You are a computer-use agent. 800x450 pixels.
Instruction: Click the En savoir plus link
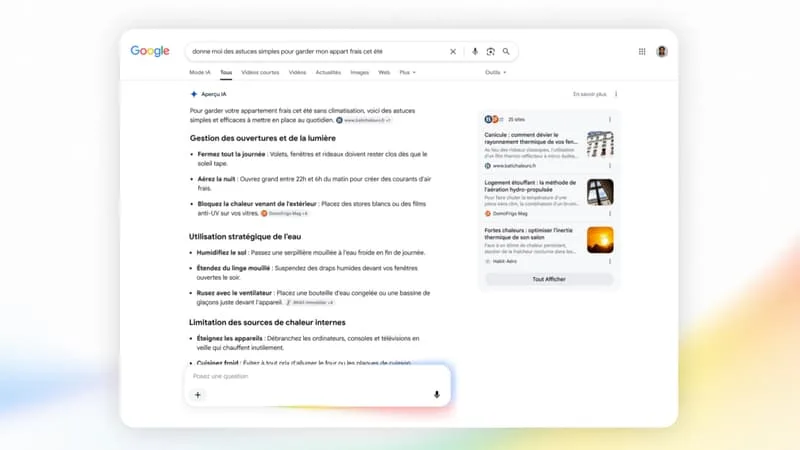[x=590, y=94]
